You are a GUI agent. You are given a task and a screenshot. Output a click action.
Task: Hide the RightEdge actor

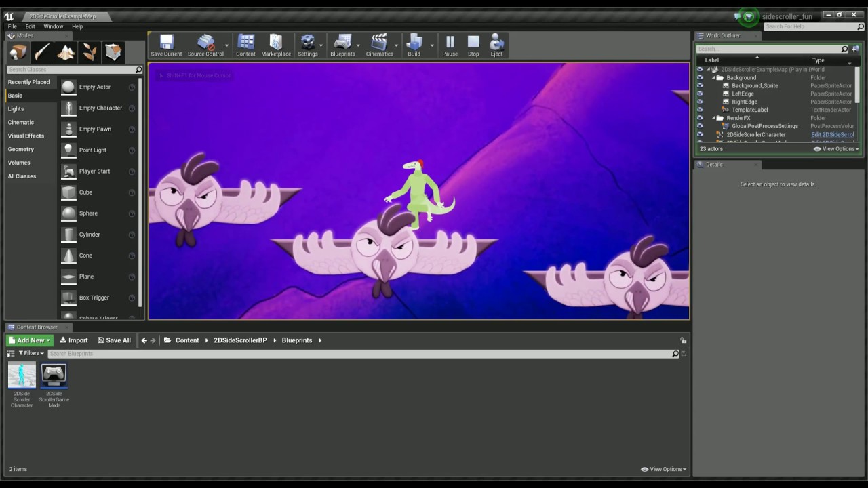point(700,102)
